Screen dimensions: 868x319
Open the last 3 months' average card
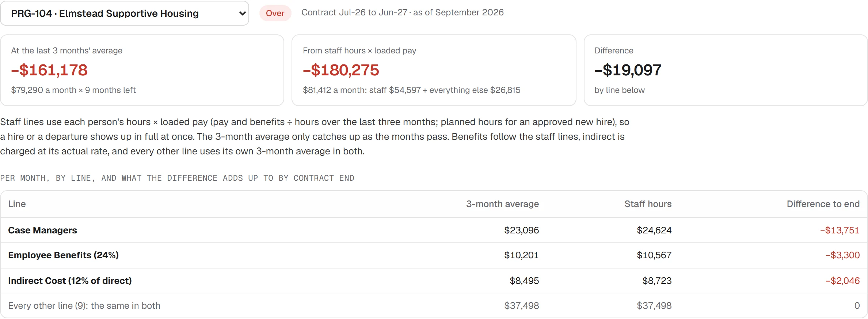[x=142, y=70]
